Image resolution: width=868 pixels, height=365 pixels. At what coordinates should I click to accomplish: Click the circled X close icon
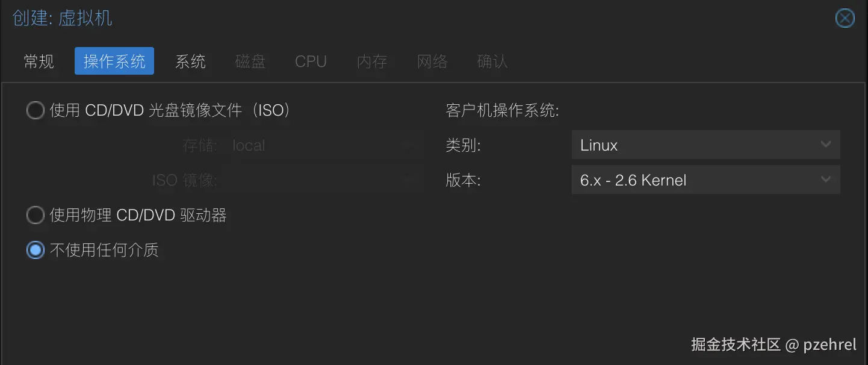point(845,18)
